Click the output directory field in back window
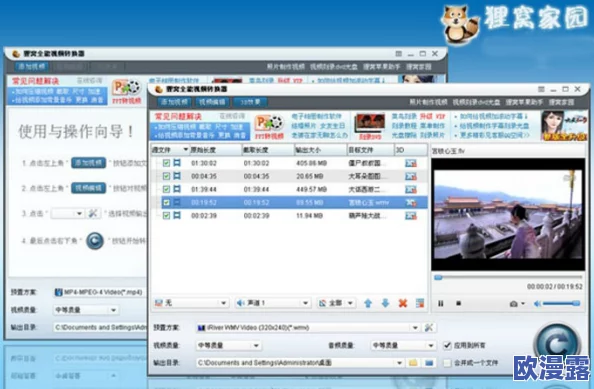The image size is (594, 389). (x=100, y=327)
